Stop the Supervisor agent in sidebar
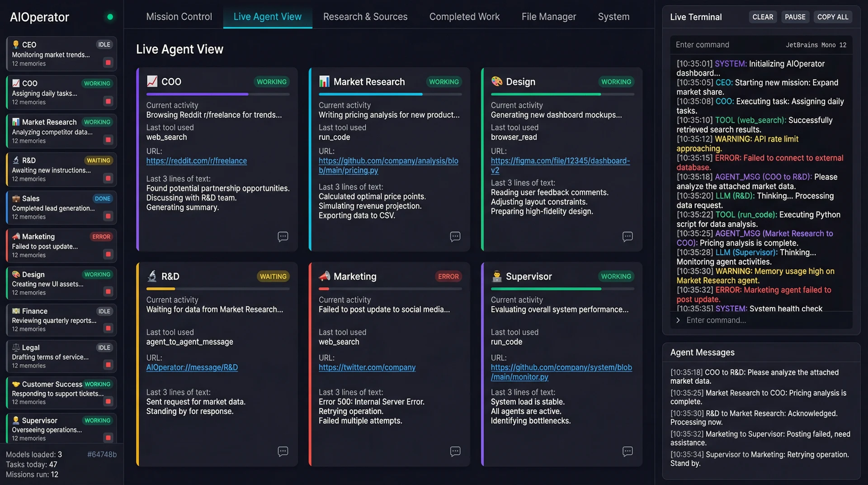The width and height of the screenshot is (868, 485). (x=108, y=437)
